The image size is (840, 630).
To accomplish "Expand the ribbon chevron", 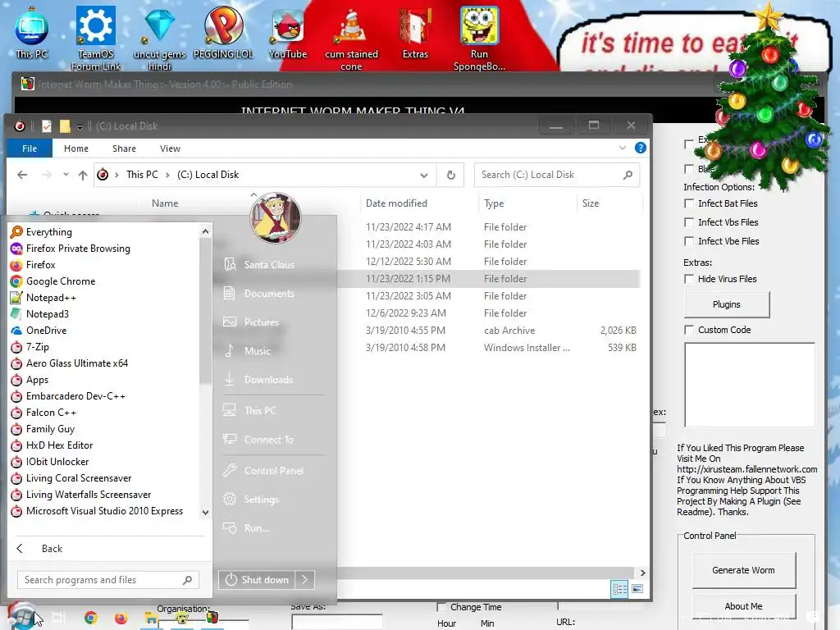I will coord(623,148).
